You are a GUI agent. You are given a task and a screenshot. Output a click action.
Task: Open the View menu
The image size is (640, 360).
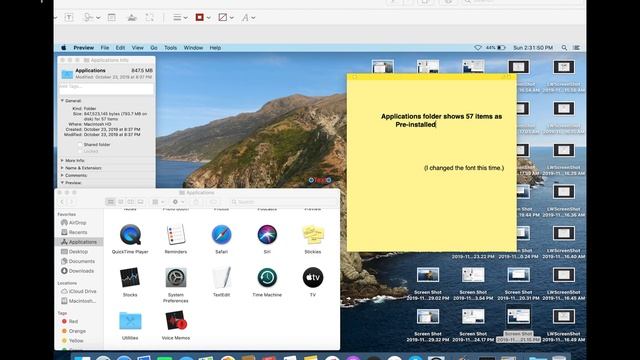[138, 48]
